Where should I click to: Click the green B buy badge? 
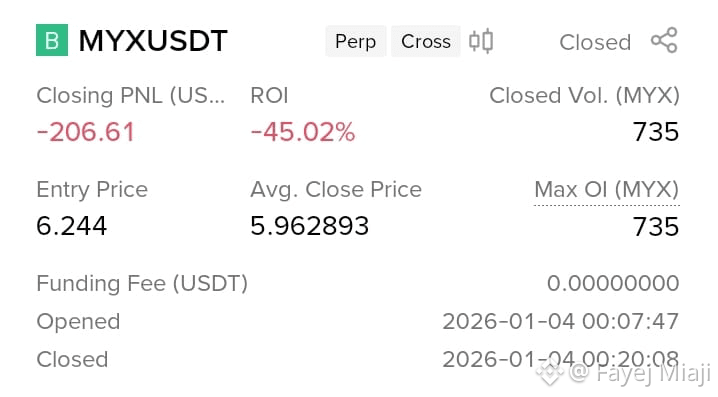tap(52, 40)
